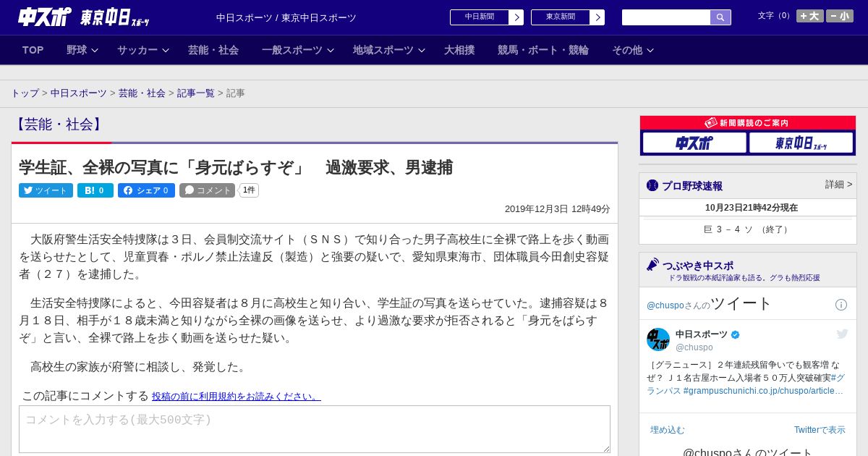This screenshot has height=456, width=868.
Task: Share article with ツイート button
Action: (x=46, y=190)
